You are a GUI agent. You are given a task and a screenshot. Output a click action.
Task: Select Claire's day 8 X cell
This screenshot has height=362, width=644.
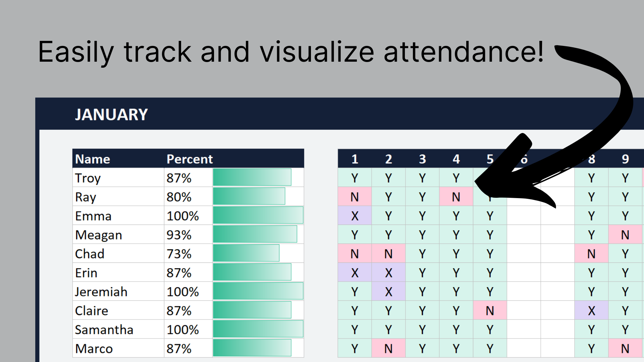[x=591, y=311]
